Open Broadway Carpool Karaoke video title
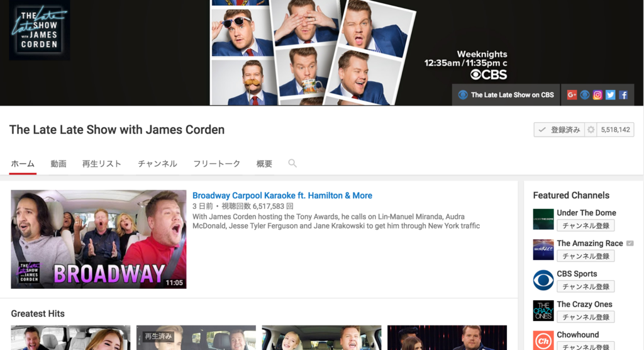The width and height of the screenshot is (644, 350). (282, 195)
